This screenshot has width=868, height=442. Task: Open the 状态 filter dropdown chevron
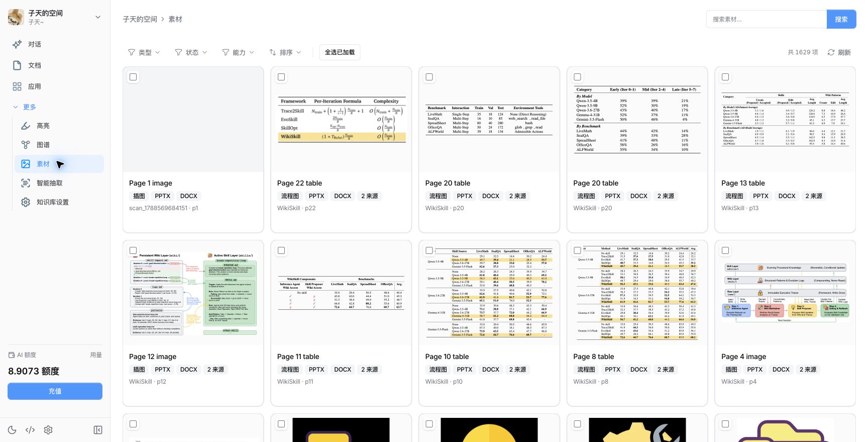205,52
